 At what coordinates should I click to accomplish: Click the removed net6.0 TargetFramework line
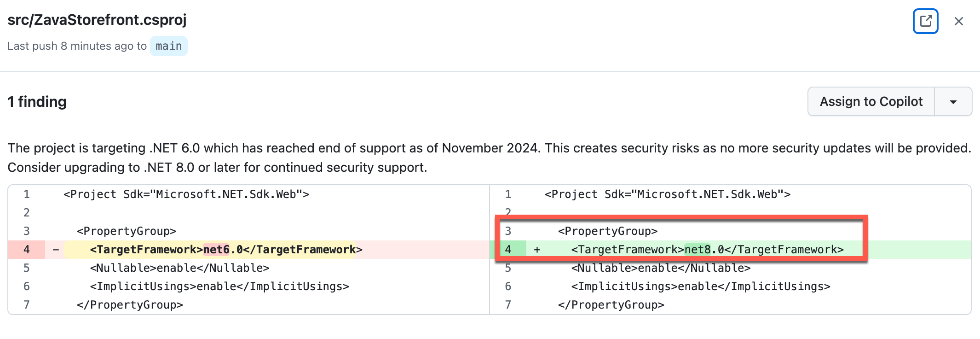[x=225, y=249]
